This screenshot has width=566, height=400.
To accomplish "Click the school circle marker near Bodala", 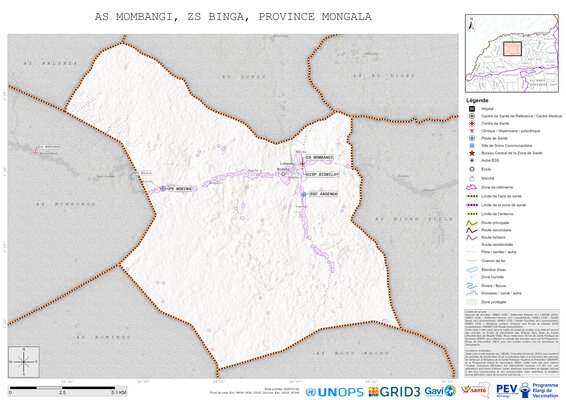I will pos(283,174).
